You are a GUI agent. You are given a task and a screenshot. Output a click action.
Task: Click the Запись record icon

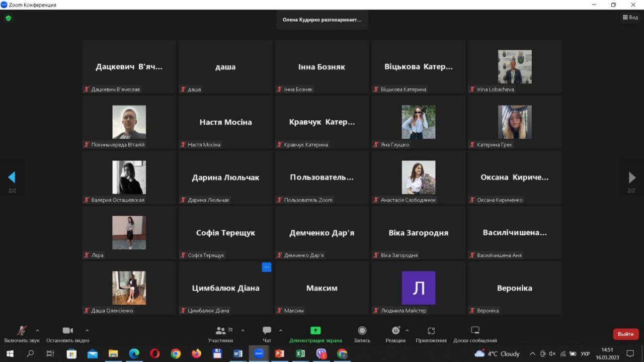pyautogui.click(x=362, y=331)
